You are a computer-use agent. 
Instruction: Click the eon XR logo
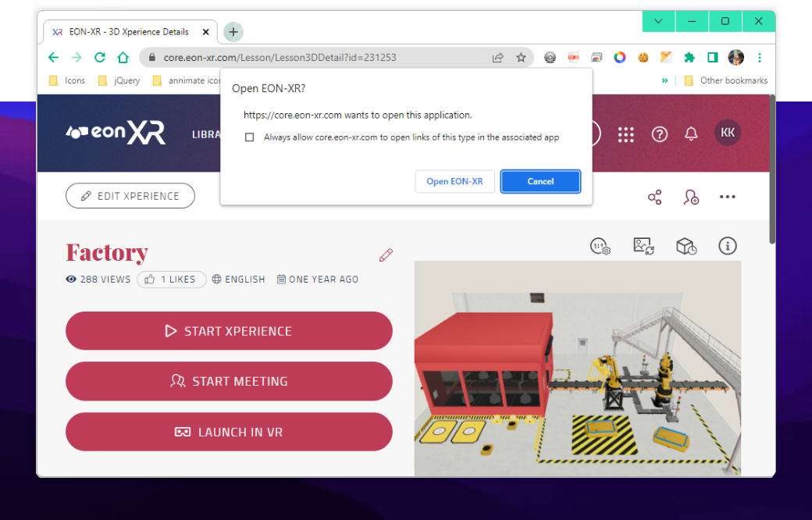116,133
